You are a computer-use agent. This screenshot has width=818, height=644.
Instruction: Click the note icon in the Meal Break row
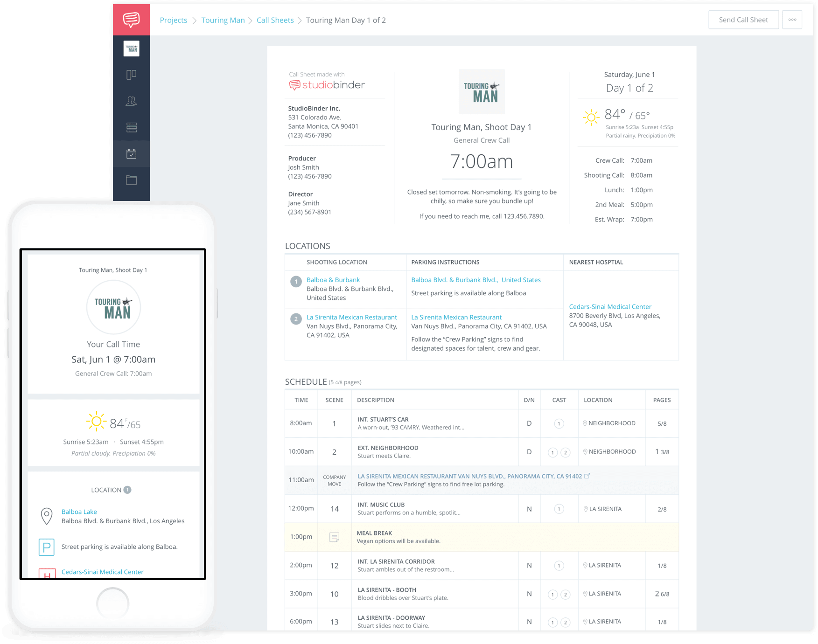click(x=334, y=537)
